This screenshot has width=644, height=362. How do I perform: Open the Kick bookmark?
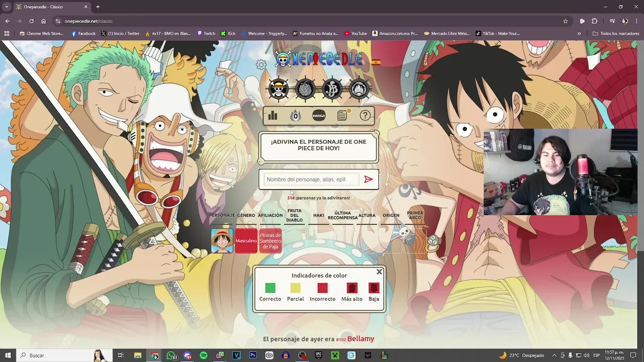(x=228, y=34)
